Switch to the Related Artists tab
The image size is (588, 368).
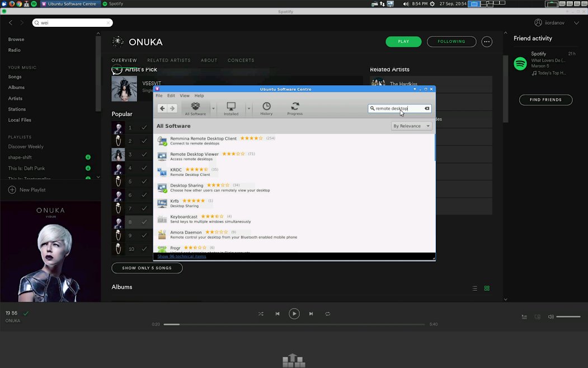pyautogui.click(x=169, y=60)
